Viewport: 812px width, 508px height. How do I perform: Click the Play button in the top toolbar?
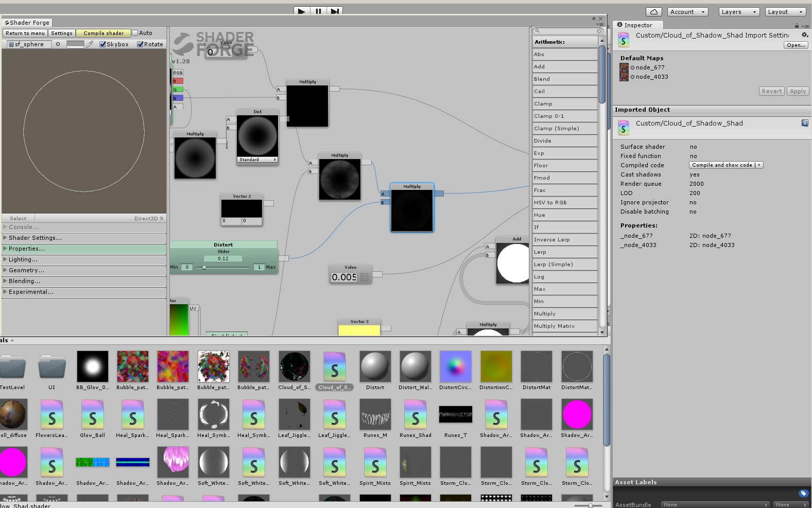302,11
